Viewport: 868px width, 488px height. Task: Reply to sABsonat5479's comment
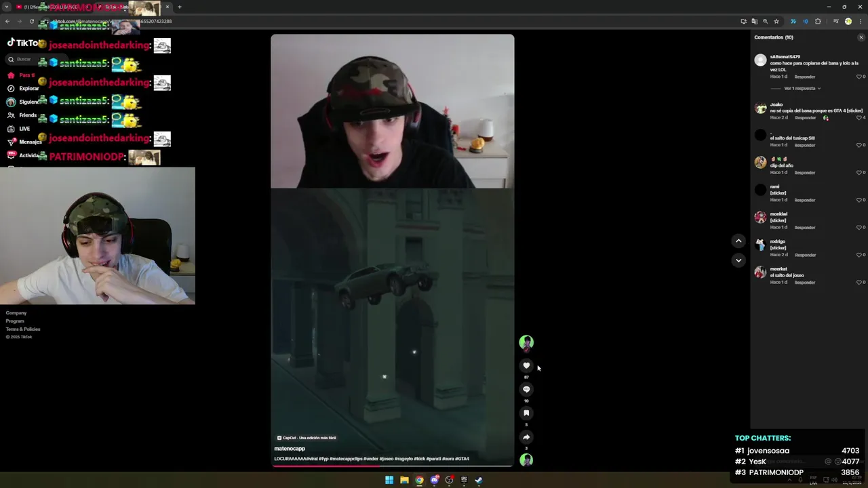[x=805, y=77]
